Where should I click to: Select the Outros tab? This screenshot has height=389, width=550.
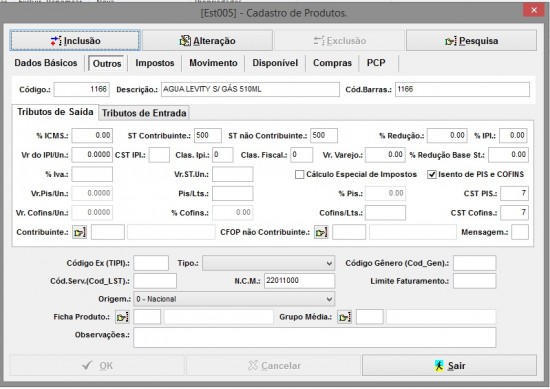[107, 63]
